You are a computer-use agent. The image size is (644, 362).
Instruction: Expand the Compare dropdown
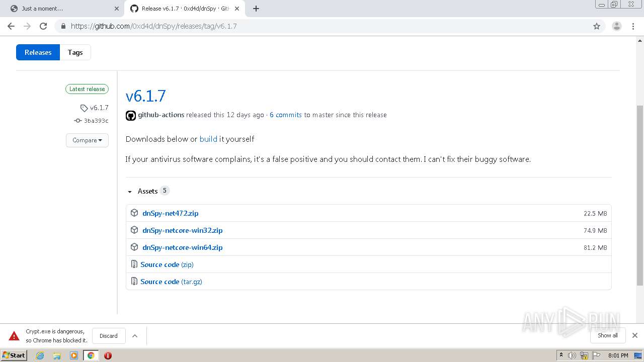coord(87,140)
